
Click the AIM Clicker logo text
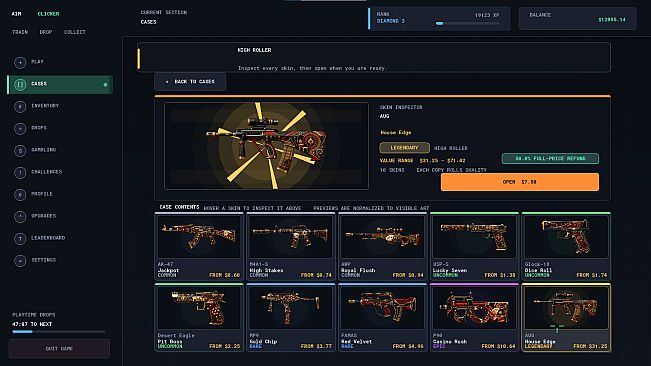(35, 14)
